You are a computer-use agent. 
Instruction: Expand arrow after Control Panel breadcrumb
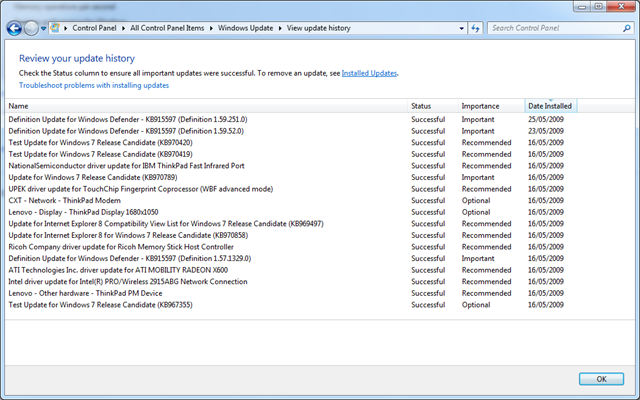click(123, 28)
